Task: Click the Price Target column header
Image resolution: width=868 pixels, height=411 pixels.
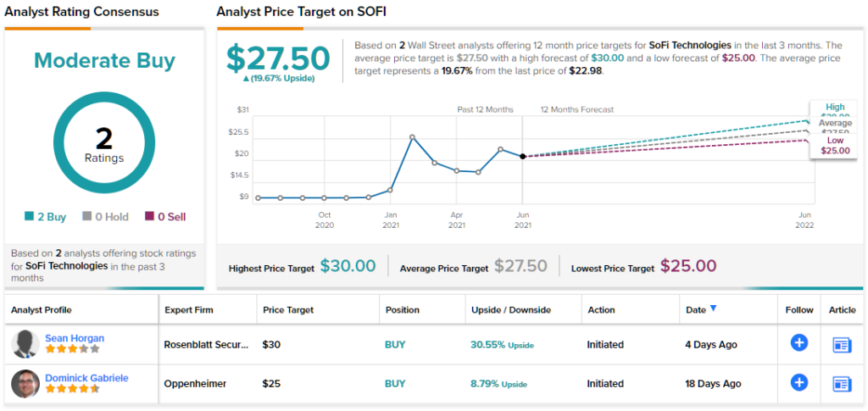Action: coord(290,310)
